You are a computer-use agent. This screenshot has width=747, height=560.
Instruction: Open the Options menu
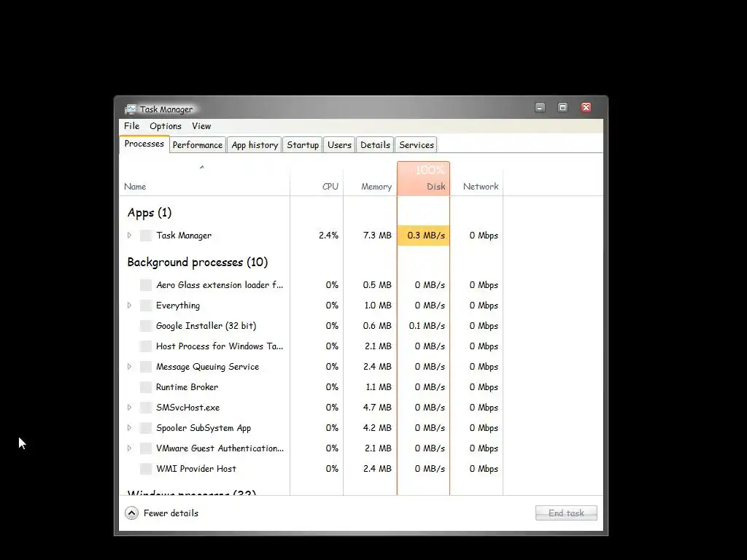[x=166, y=126]
